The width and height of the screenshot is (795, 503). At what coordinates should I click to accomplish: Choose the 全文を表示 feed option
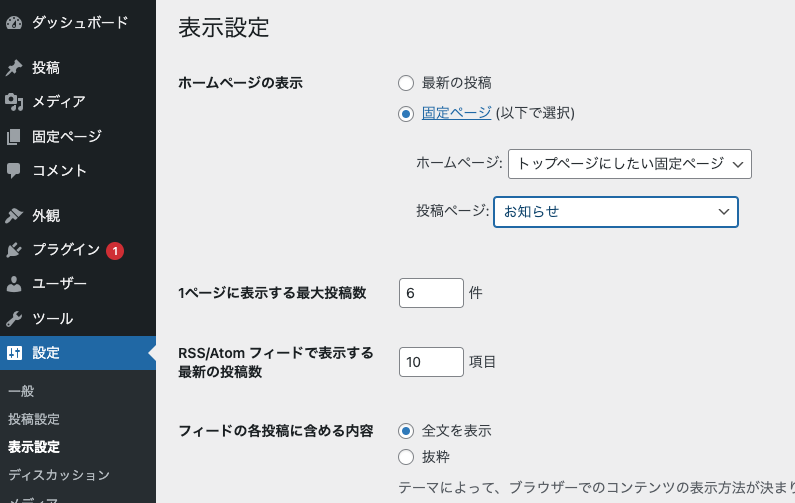point(406,431)
